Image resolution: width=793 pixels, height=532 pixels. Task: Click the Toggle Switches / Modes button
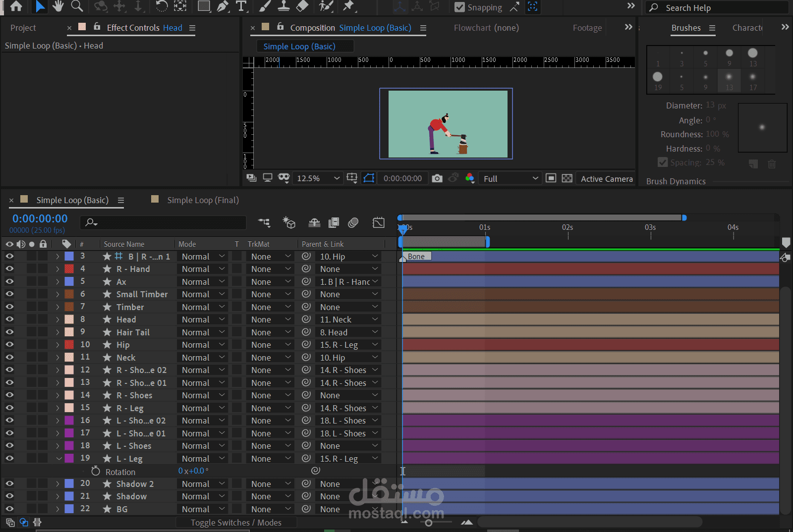[236, 523]
